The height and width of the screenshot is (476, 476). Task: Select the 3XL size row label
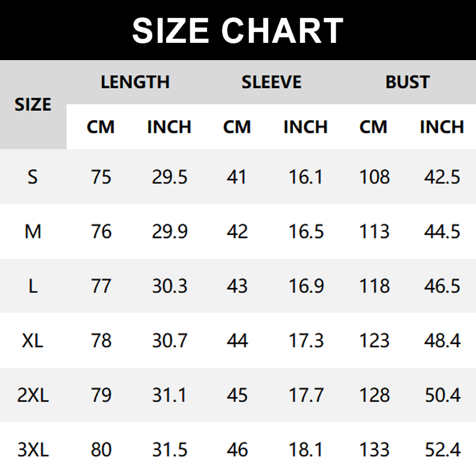(x=33, y=450)
